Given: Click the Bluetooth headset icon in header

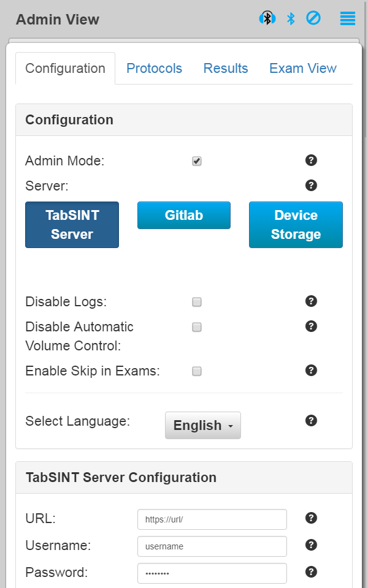Looking at the screenshot, I should point(267,18).
